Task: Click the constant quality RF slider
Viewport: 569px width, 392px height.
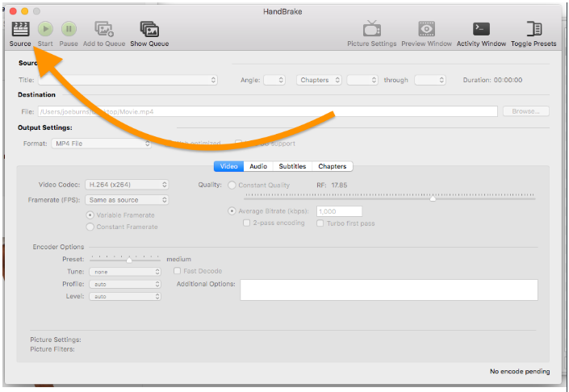Action: [390, 197]
